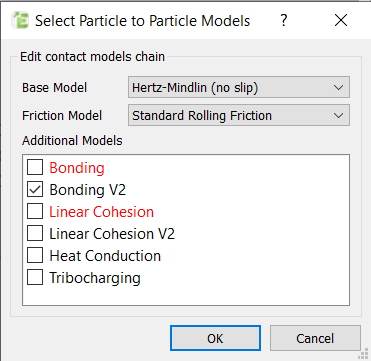Select the Bonding V2 list label
The image size is (371, 361).
point(88,190)
